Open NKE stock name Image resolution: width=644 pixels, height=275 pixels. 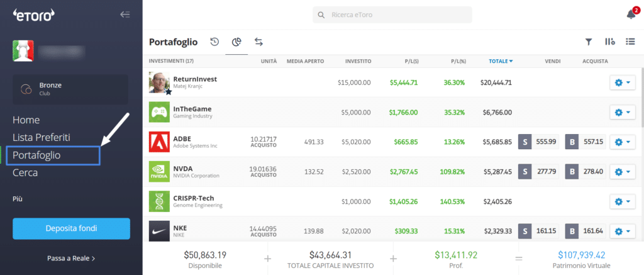[x=180, y=228]
